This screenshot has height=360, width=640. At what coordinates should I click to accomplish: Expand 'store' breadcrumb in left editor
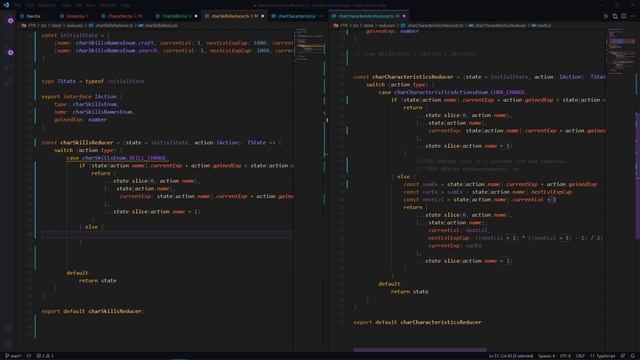pyautogui.click(x=56, y=25)
